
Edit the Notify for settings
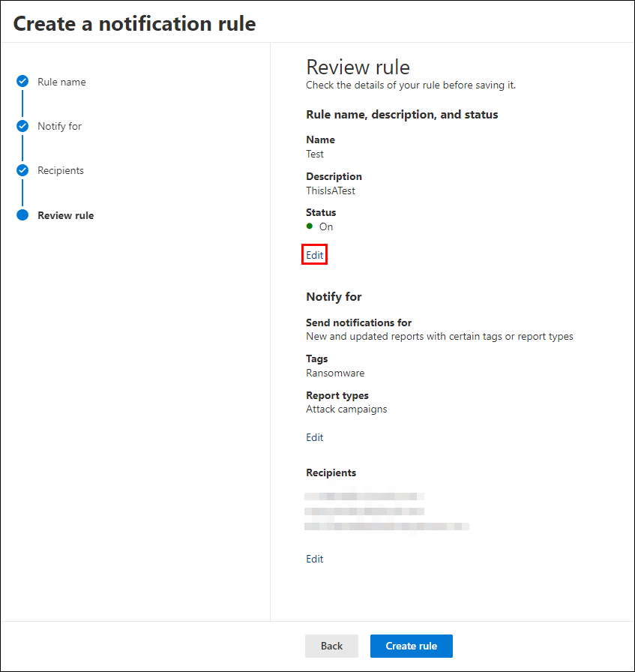(314, 437)
